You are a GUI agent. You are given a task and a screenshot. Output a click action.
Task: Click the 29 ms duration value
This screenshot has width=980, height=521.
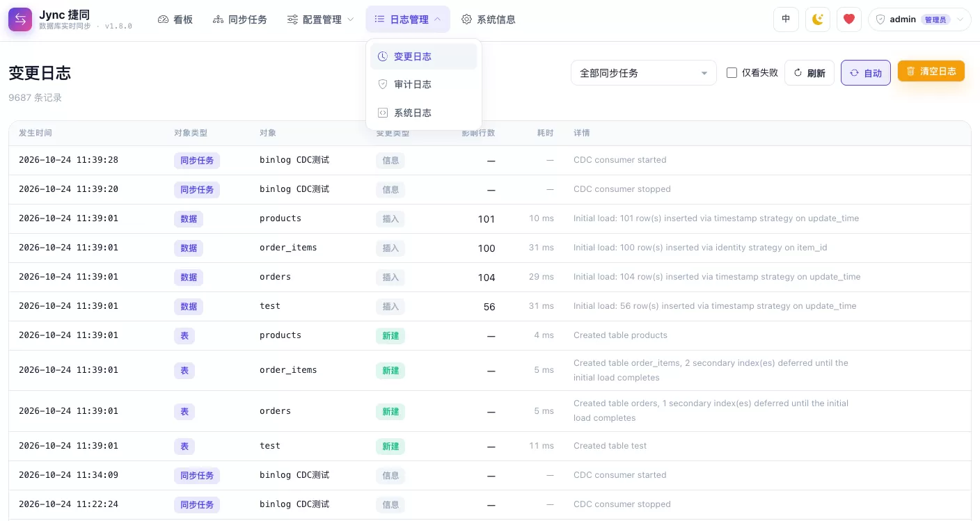(x=542, y=277)
